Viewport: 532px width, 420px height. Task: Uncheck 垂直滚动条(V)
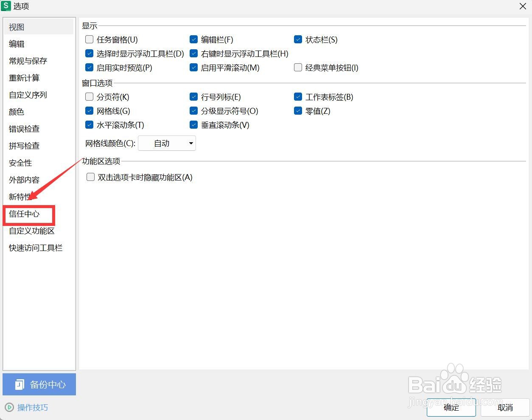[x=193, y=125]
